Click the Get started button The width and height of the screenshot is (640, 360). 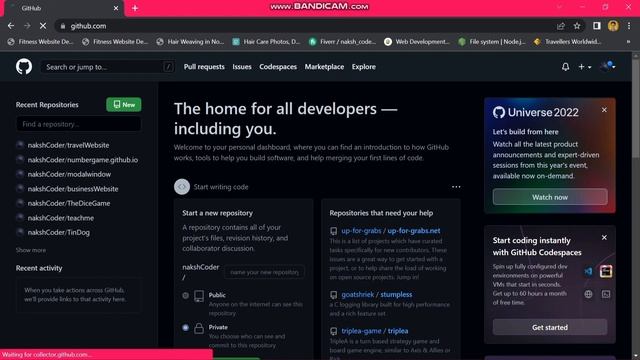pos(549,327)
